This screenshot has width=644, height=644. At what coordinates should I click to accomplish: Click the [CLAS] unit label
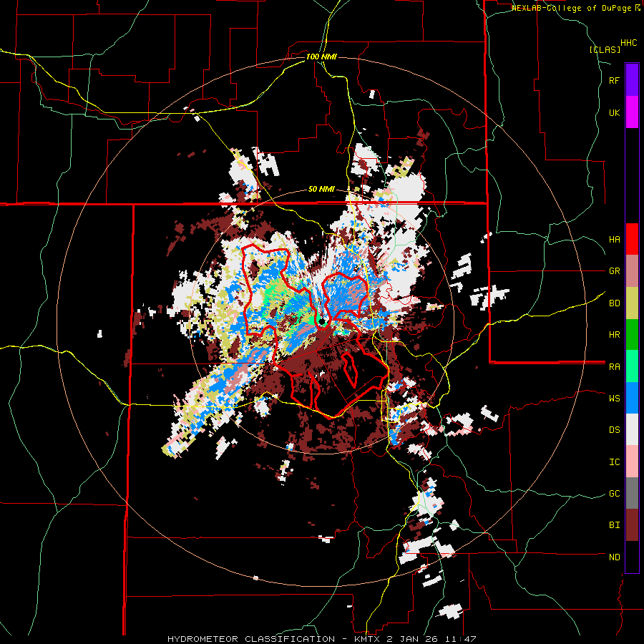[x=605, y=50]
